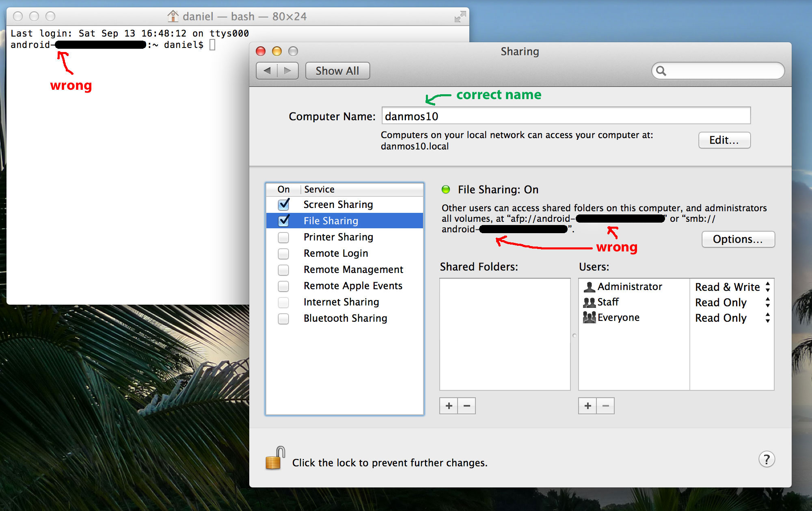This screenshot has height=511, width=812.
Task: Remove shared folder with minus button
Action: coord(466,406)
